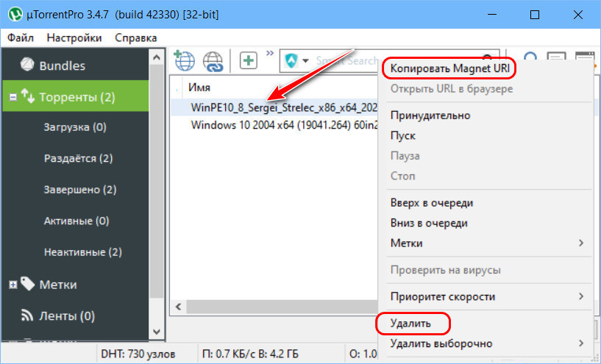
Task: Click the µTorrent logo in title bar
Action: point(14,14)
